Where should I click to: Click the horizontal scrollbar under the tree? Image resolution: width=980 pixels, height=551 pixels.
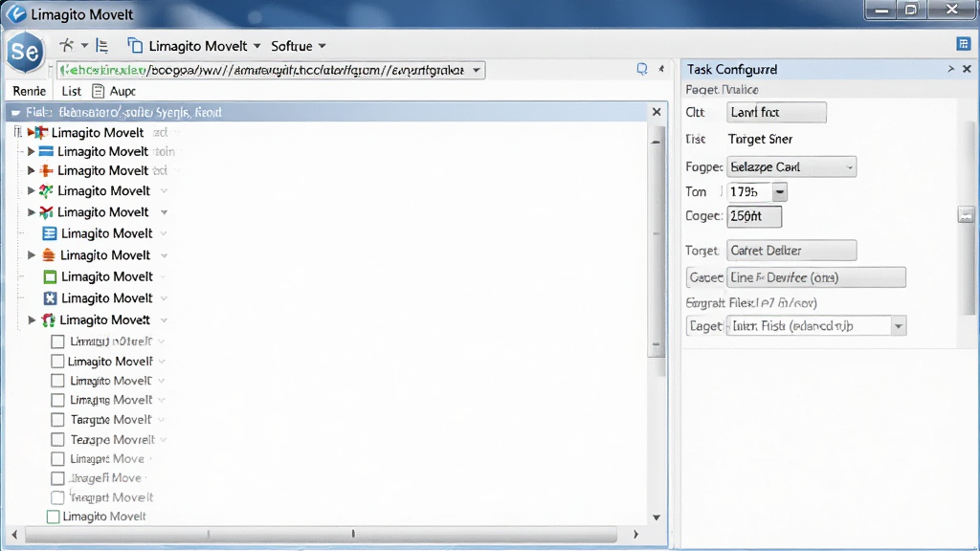[321, 534]
